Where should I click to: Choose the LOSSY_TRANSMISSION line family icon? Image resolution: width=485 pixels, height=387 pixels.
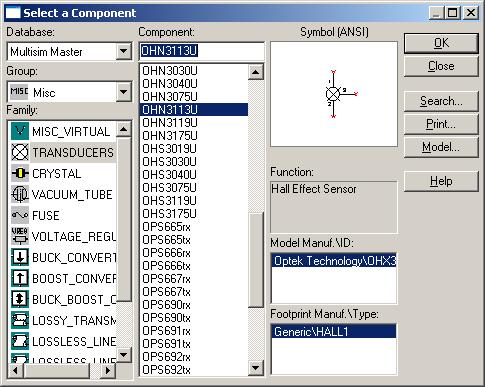[x=20, y=320]
